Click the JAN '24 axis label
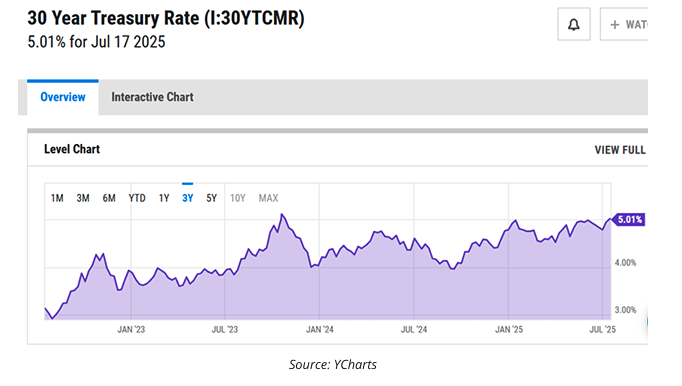 click(320, 329)
